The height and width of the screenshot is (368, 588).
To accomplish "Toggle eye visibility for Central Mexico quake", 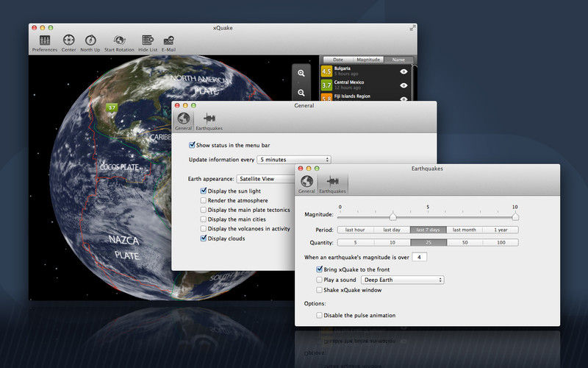I will click(x=404, y=85).
